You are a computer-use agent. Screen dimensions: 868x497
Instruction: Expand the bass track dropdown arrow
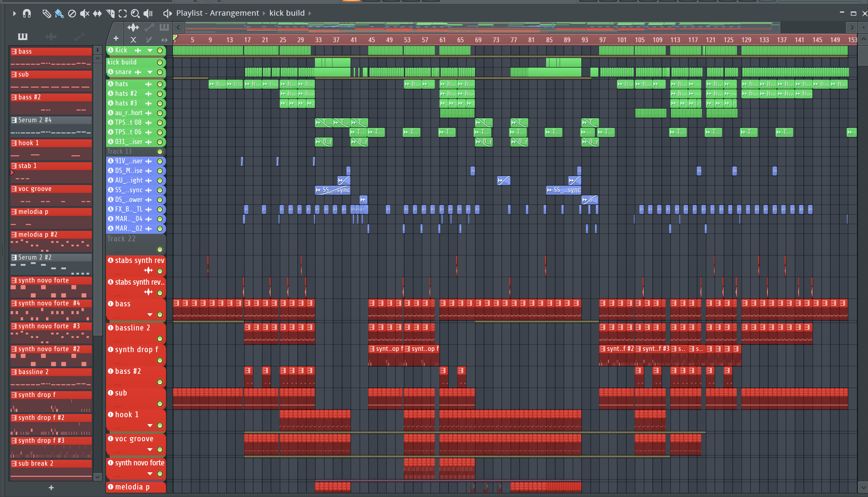(150, 315)
